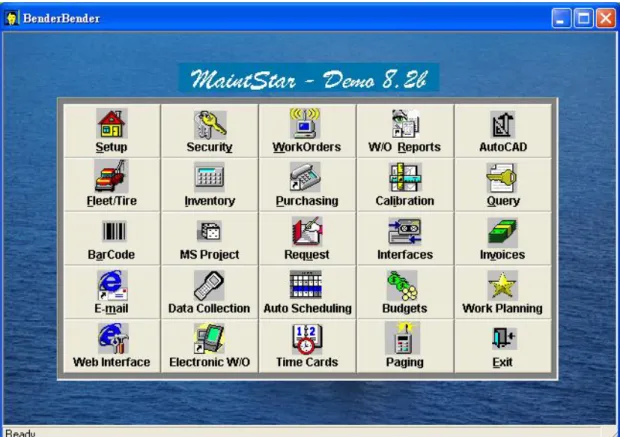Open the Purchasing module
This screenshot has height=437, width=620.
307,185
